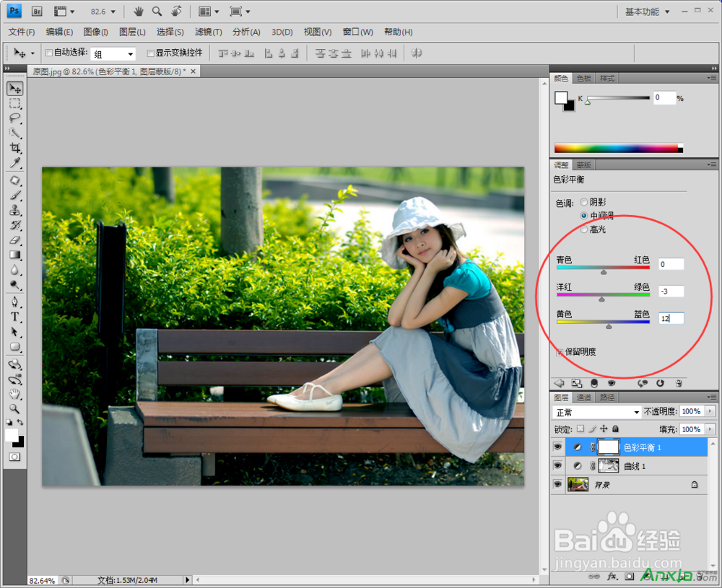Image resolution: width=722 pixels, height=588 pixels.
Task: Reset adjustment to defaults icon
Action: pos(660,383)
